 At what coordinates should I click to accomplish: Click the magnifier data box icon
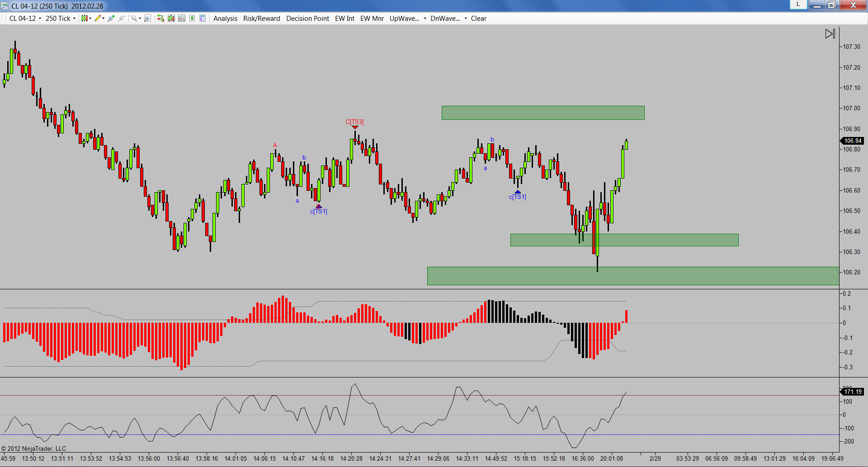pyautogui.click(x=147, y=19)
